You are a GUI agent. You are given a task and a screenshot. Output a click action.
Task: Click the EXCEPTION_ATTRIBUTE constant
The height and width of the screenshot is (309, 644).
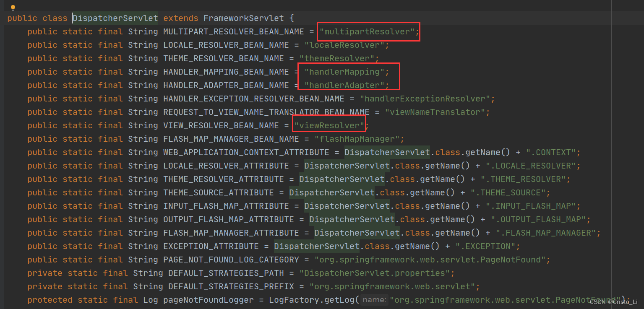[x=211, y=246]
